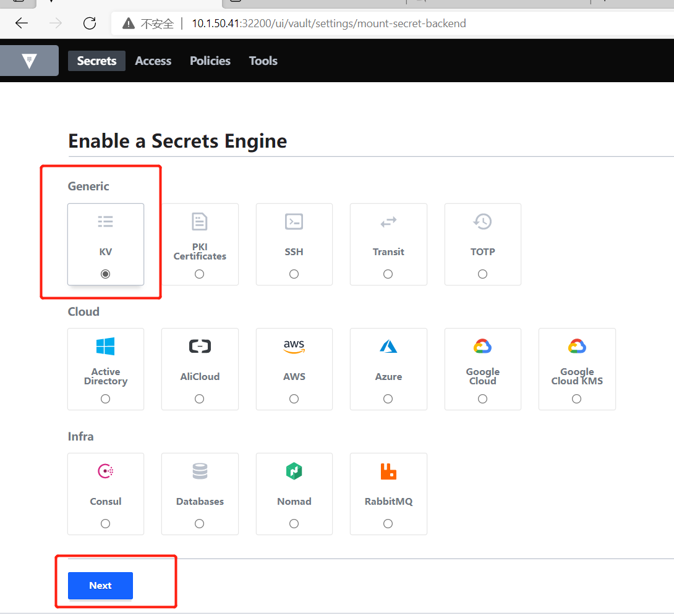Click the AliCloud bracket logo icon
Viewport: 674px width, 616px height.
(200, 346)
